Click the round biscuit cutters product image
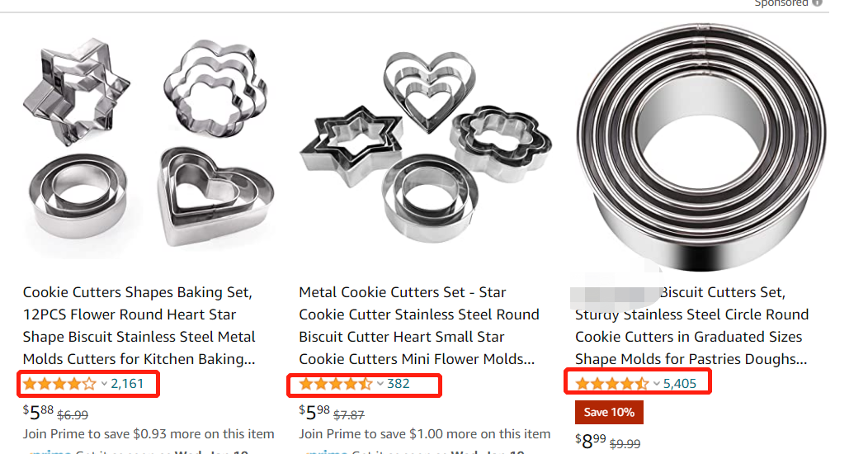Screen dimensions: 868x454 coord(701,147)
